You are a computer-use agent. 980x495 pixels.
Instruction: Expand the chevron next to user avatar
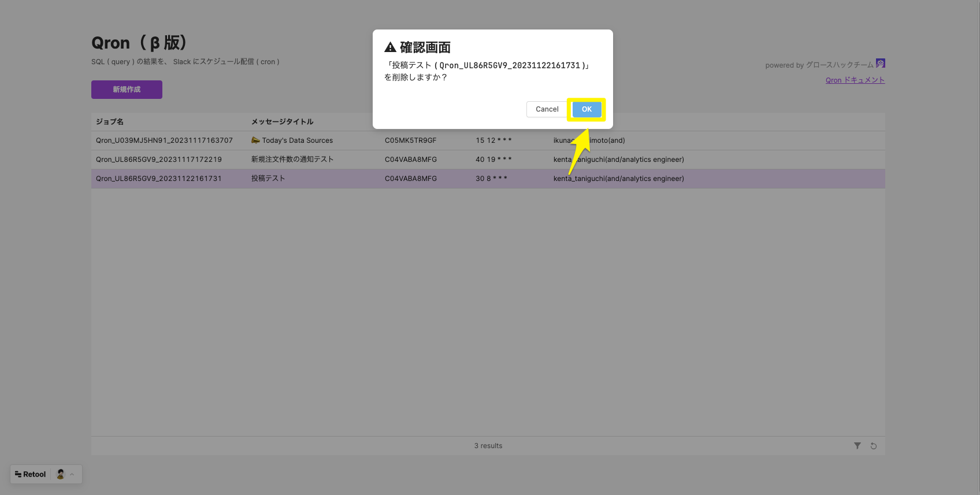[72, 474]
